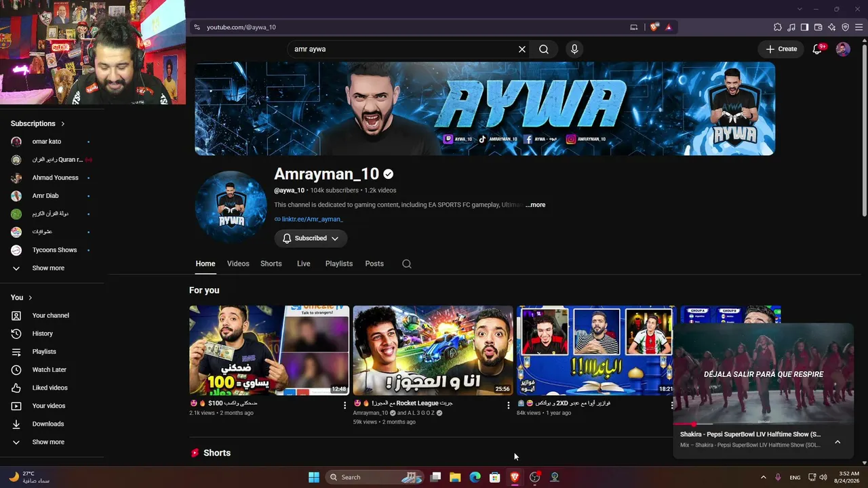This screenshot has width=868, height=488.
Task: Open the browser tab search dropdown
Action: pyautogui.click(x=800, y=9)
